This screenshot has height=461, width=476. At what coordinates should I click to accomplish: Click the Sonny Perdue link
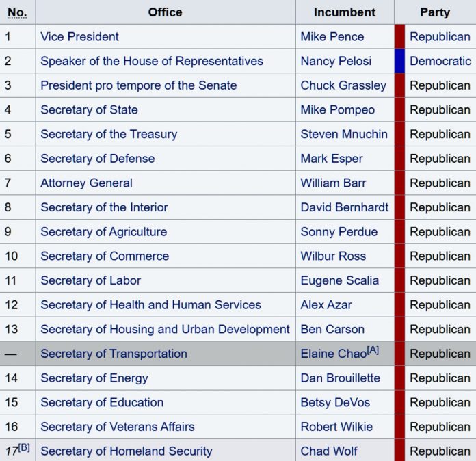tap(339, 232)
